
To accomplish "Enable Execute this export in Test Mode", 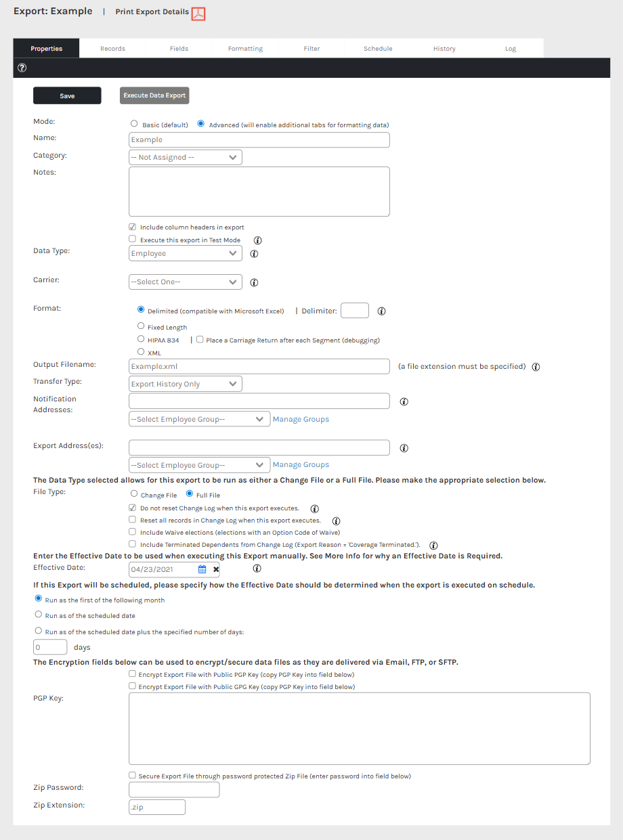I will [x=133, y=240].
